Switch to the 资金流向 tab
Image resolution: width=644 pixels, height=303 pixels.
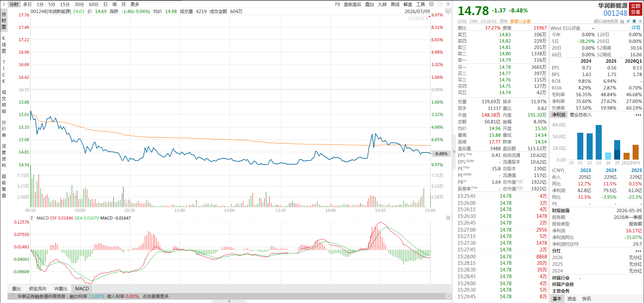(x=37, y=289)
